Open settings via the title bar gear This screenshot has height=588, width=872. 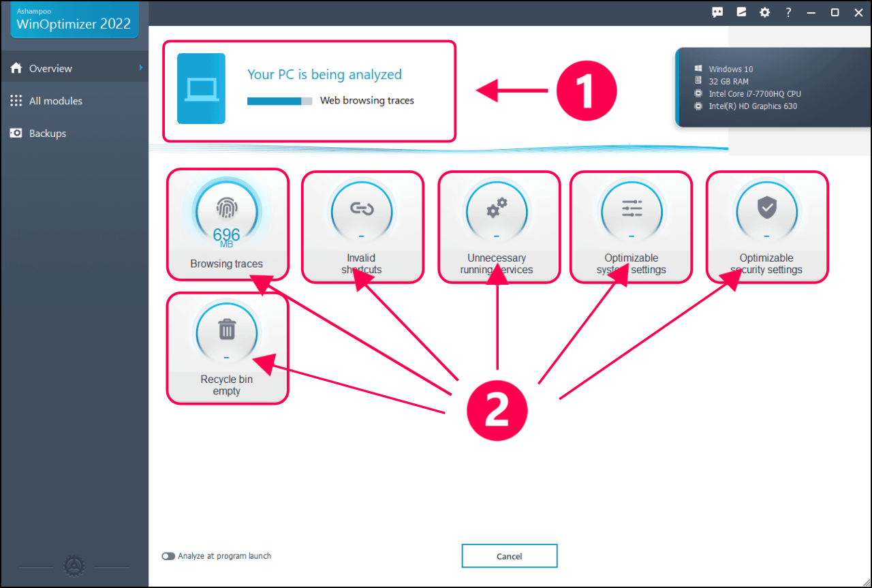coord(764,12)
